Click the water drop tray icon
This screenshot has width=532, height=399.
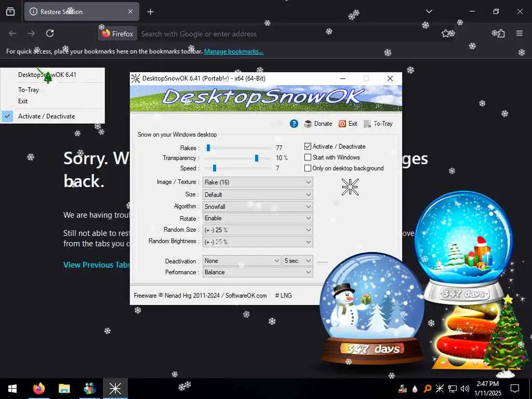[x=415, y=389]
